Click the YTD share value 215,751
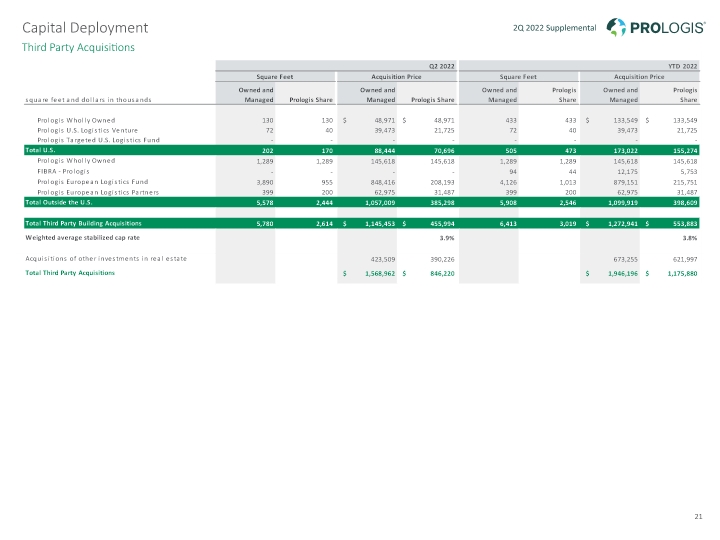The height and width of the screenshot is (540, 720). [x=685, y=182]
